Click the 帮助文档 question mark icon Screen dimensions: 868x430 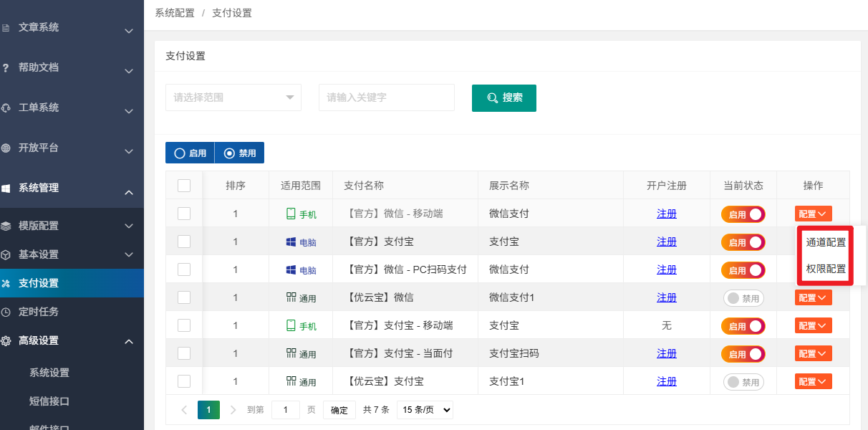5,67
